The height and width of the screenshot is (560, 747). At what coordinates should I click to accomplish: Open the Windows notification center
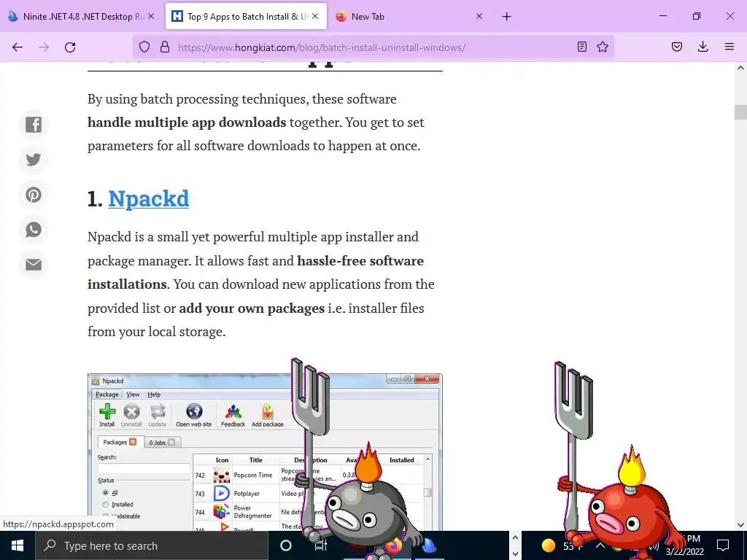[x=723, y=545]
